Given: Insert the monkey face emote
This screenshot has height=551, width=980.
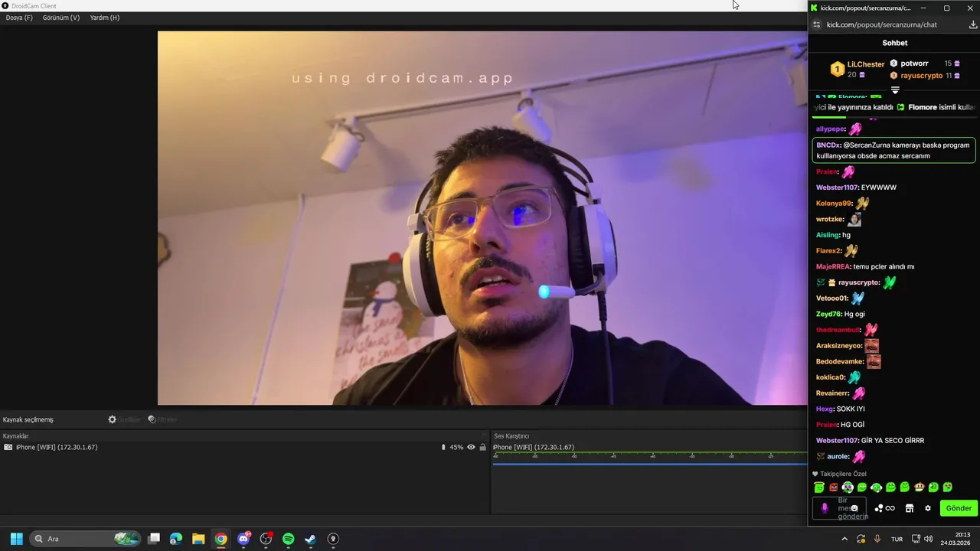Looking at the screenshot, I should pos(919,487).
